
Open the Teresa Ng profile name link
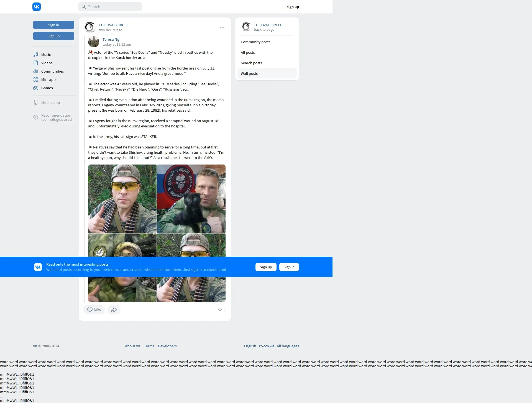click(111, 39)
